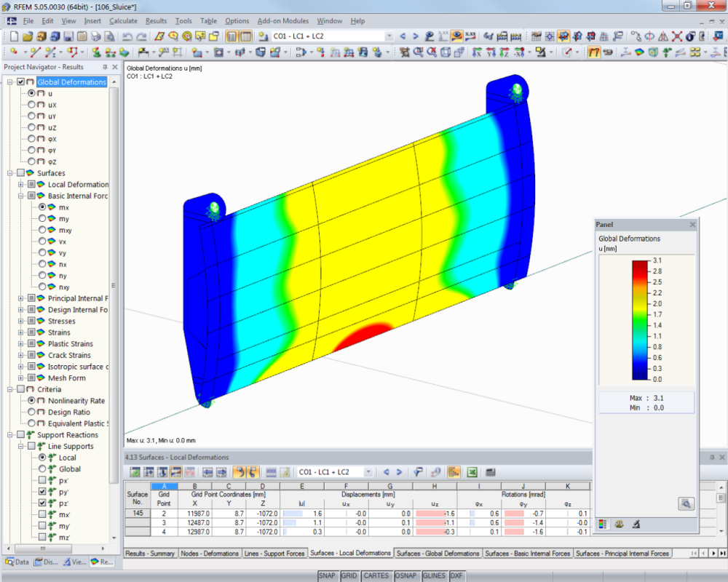Image resolution: width=728 pixels, height=582 pixels.
Task: Click the Export to Excel icon
Action: [472, 472]
